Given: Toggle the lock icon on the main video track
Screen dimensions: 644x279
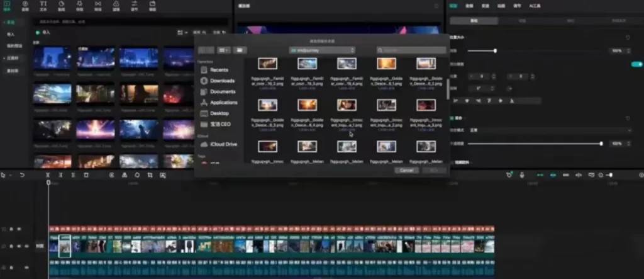Looking at the screenshot, I should (x=11, y=246).
